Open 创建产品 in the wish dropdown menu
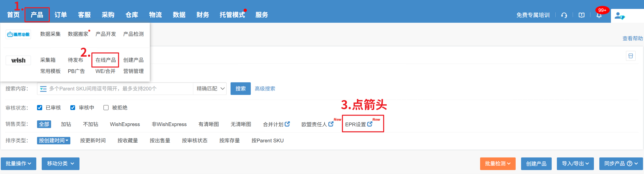 [x=134, y=60]
